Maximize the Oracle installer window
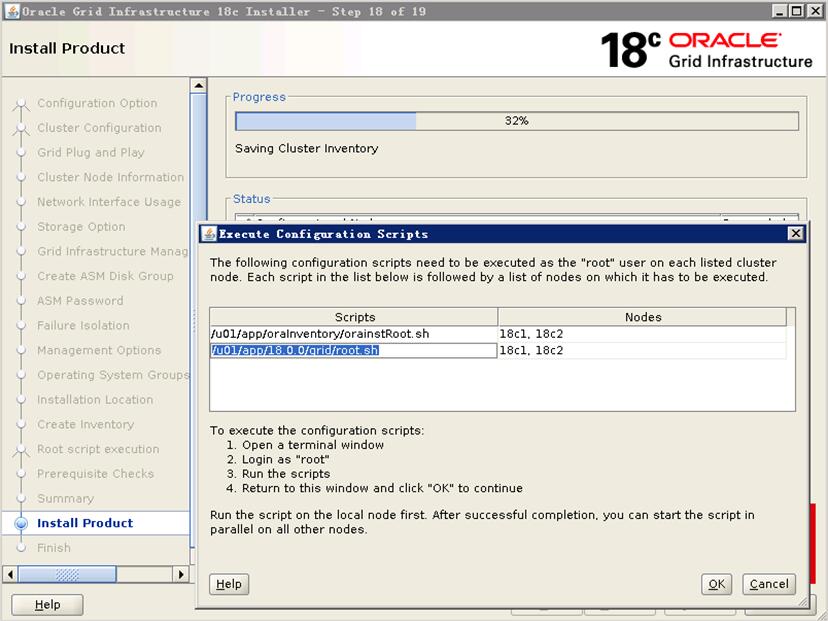This screenshot has width=828, height=621. [x=797, y=11]
